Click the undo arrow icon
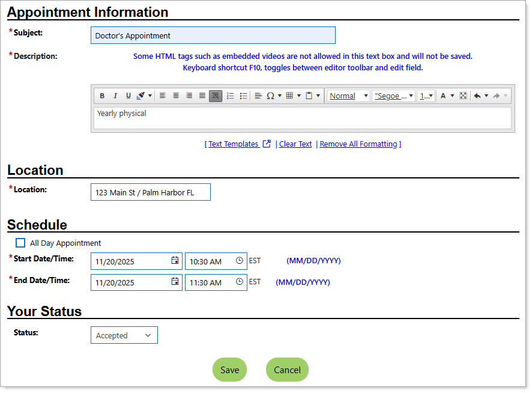 point(477,96)
